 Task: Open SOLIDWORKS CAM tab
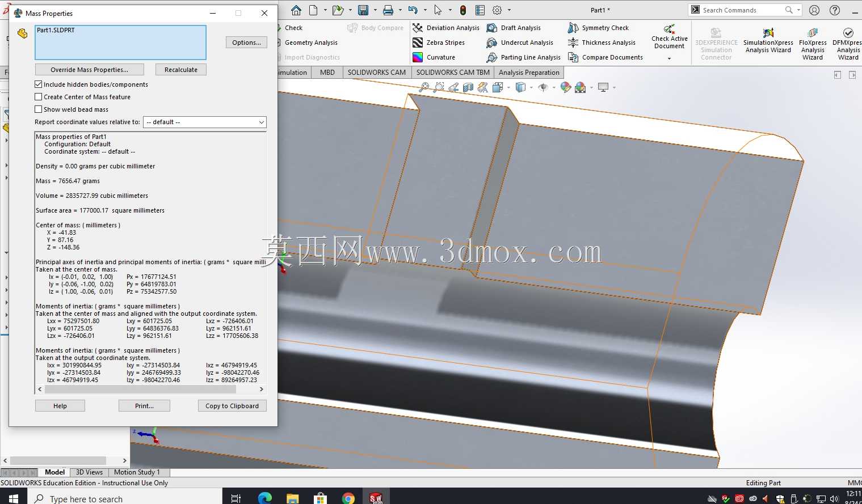pos(377,73)
